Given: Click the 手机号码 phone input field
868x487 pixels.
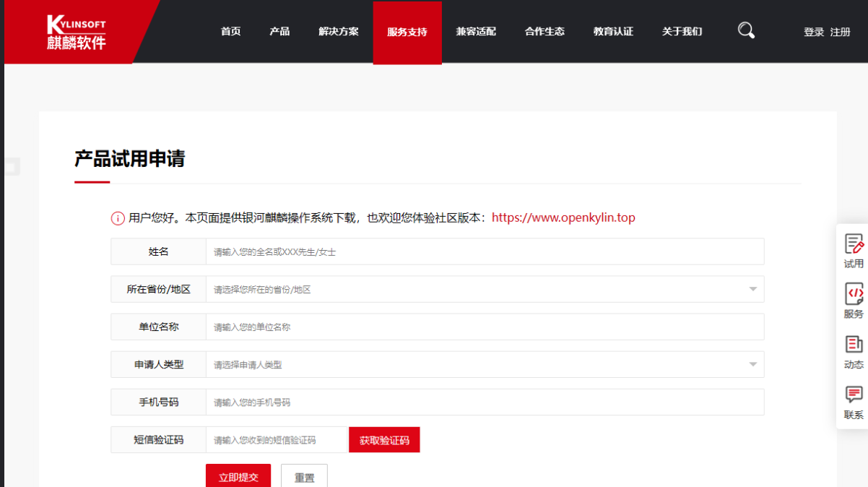Looking at the screenshot, I should click(484, 402).
